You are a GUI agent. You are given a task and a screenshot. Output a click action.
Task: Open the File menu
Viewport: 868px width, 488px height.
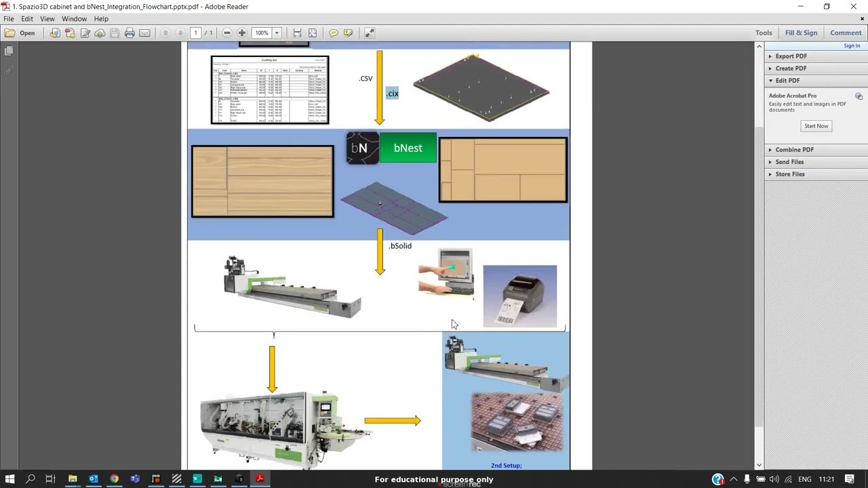[9, 19]
